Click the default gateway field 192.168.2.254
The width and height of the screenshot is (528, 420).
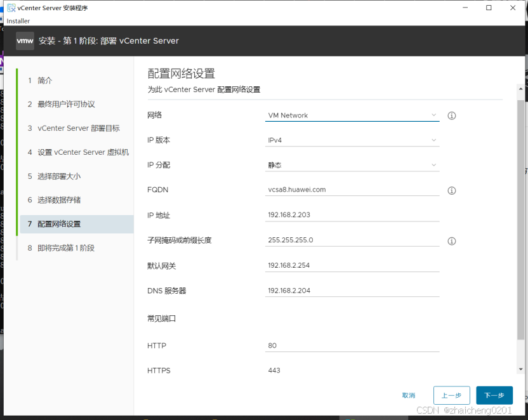pos(352,266)
